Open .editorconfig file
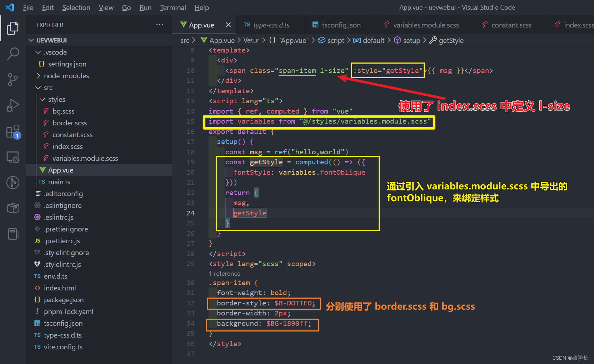The image size is (594, 364). pyautogui.click(x=99, y=194)
